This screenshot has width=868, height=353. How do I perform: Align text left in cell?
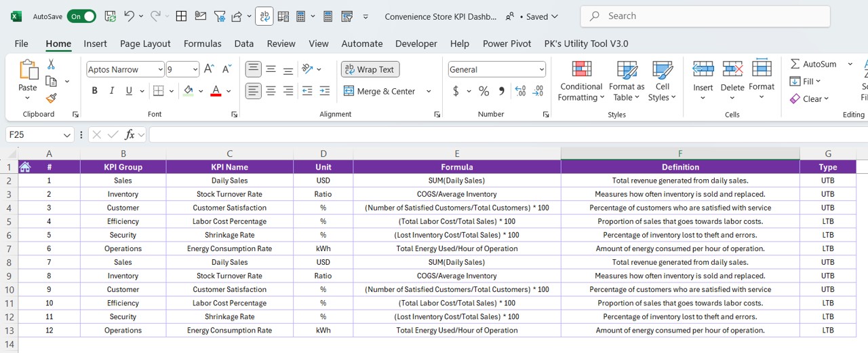(x=253, y=91)
